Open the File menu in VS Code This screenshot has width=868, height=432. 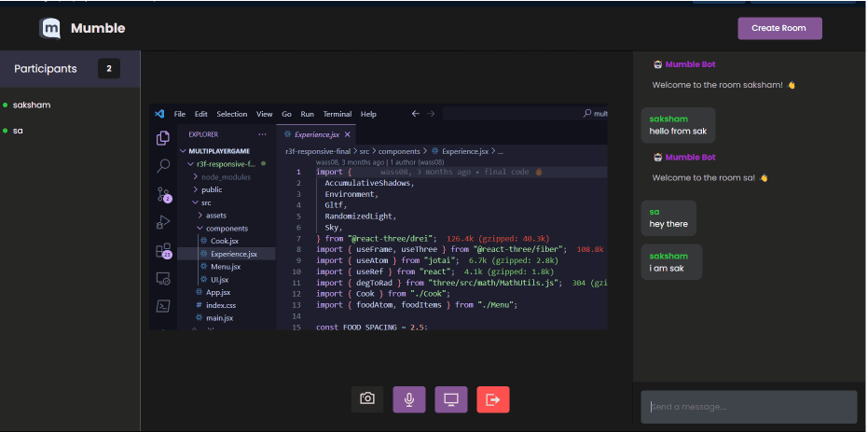179,114
